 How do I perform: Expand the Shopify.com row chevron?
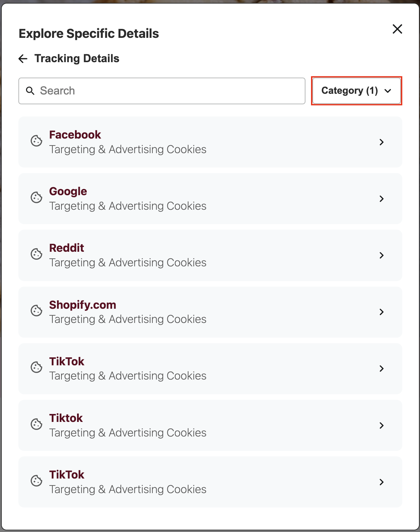382,312
